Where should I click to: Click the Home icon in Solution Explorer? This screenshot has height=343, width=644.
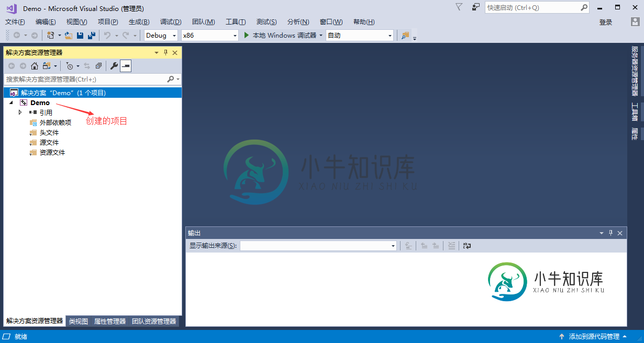coord(35,66)
